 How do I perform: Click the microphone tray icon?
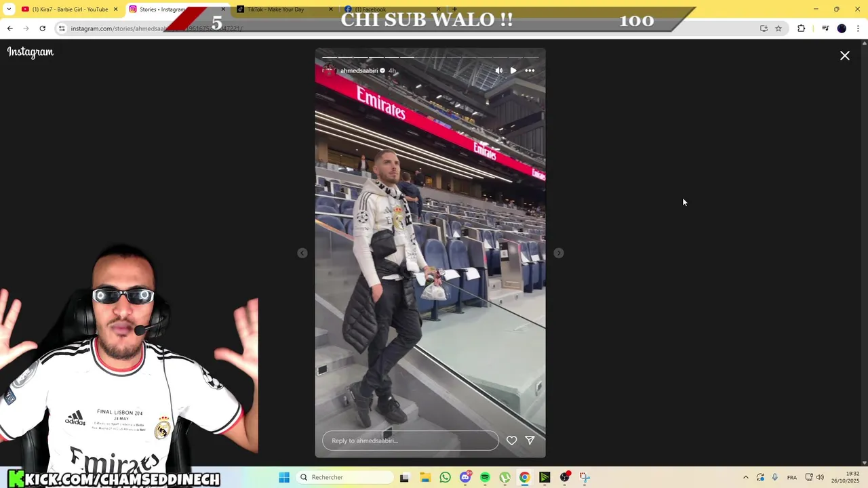click(775, 477)
